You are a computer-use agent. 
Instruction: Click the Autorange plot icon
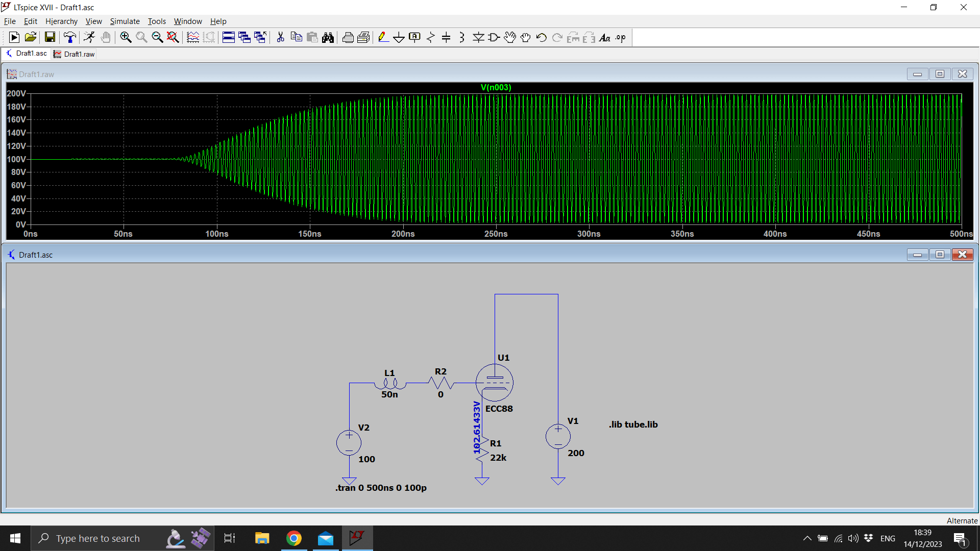(x=193, y=37)
